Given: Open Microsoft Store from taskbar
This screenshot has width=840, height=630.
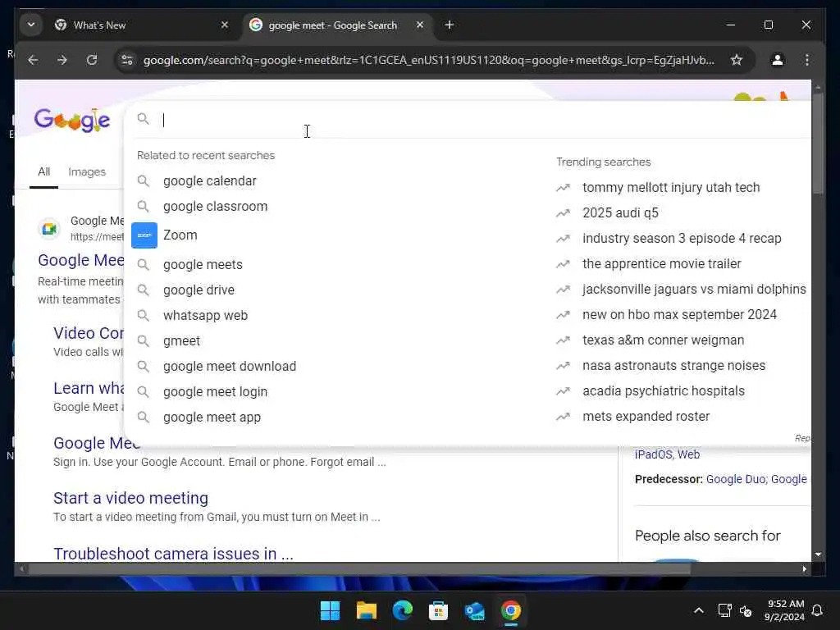Looking at the screenshot, I should click(438, 610).
